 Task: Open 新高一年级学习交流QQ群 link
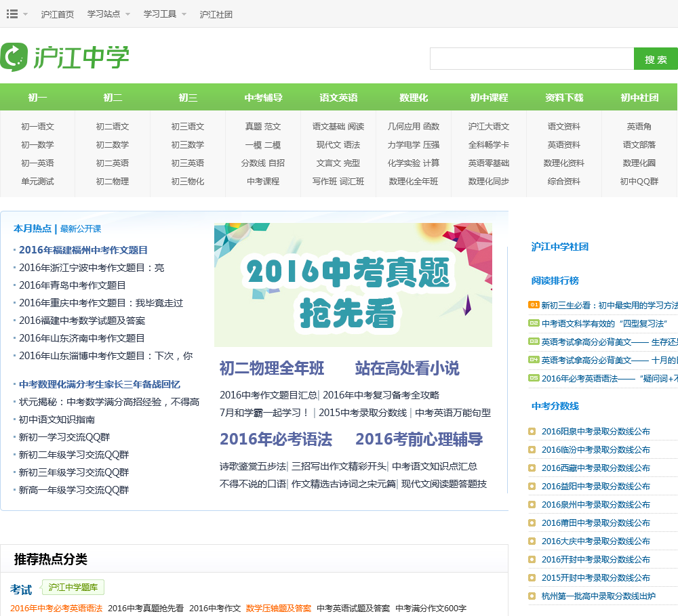click(x=74, y=490)
